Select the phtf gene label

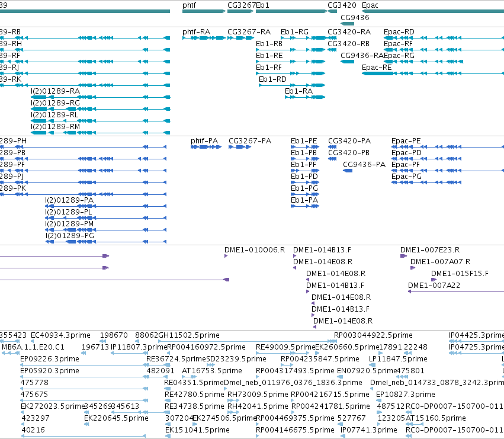point(189,5)
